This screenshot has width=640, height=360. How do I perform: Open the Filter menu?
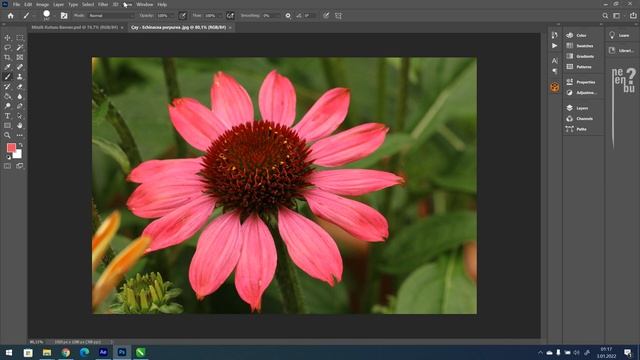tap(103, 4)
